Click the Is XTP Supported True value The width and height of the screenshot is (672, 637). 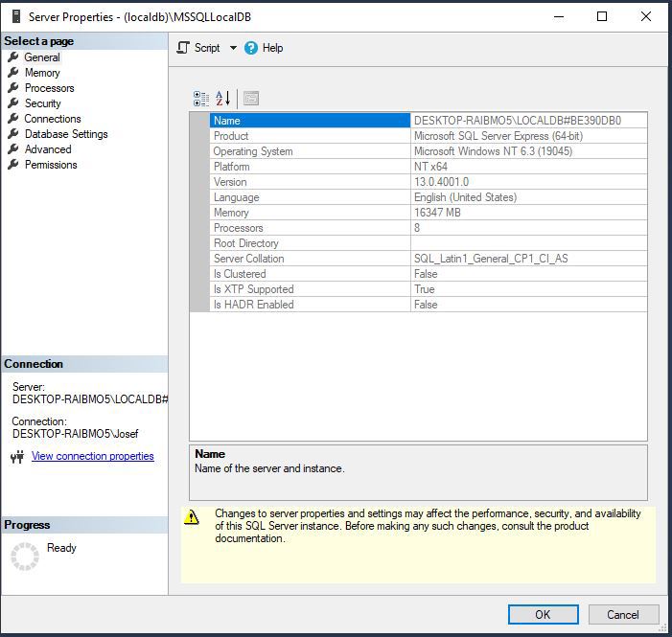coord(425,289)
